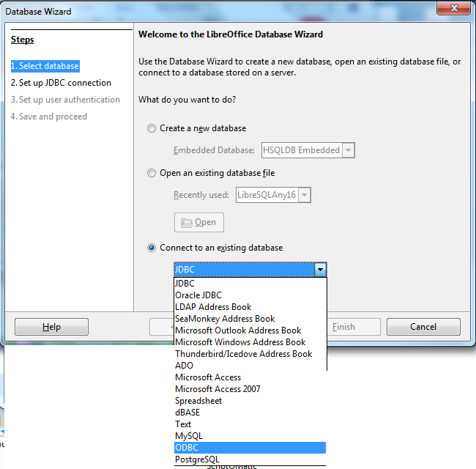The height and width of the screenshot is (469, 476).
Task: Select Microsoft Outlook Address Book option
Action: pos(250,330)
